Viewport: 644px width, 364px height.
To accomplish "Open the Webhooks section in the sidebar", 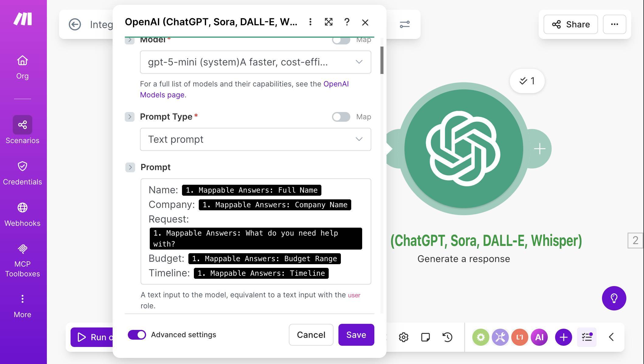I will click(x=22, y=213).
